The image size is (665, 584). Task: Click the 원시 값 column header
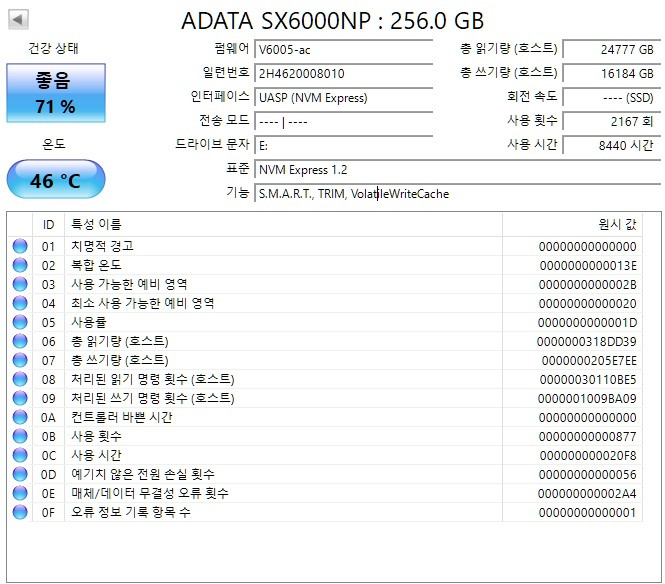[x=573, y=224]
